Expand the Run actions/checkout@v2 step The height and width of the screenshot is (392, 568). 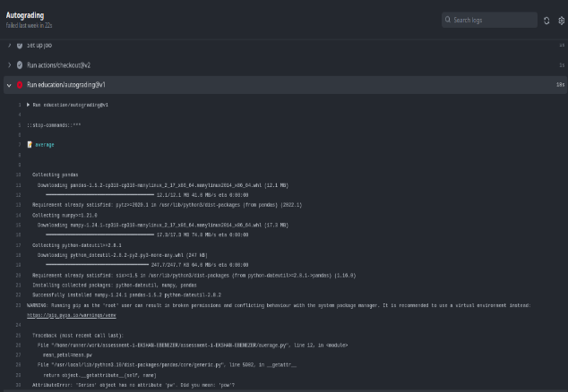coord(9,65)
